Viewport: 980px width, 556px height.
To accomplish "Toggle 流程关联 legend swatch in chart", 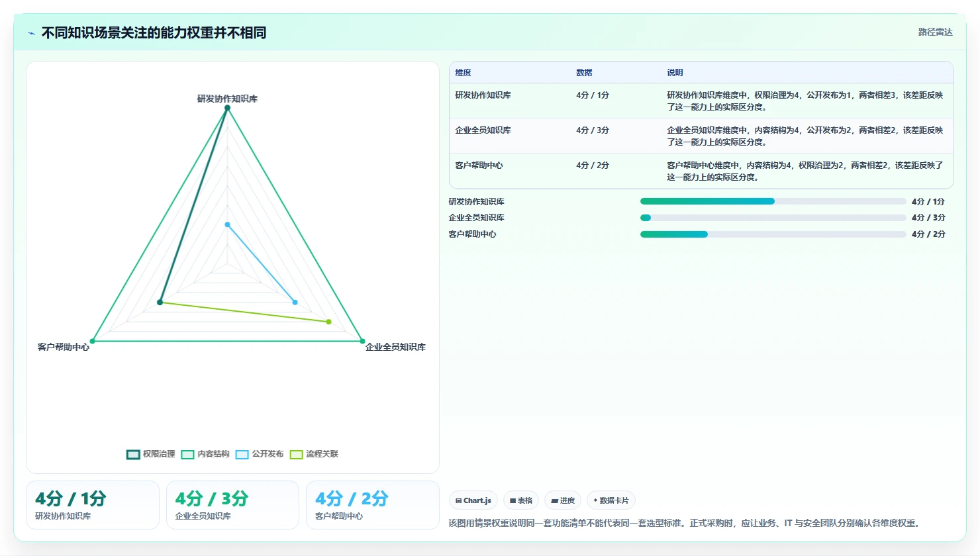I will point(296,454).
